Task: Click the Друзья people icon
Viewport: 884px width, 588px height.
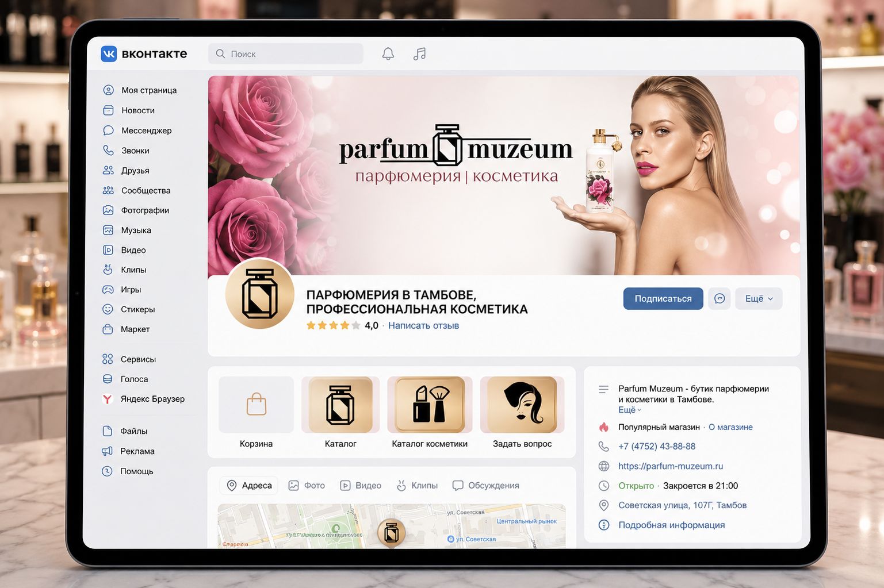Action: pos(108,171)
